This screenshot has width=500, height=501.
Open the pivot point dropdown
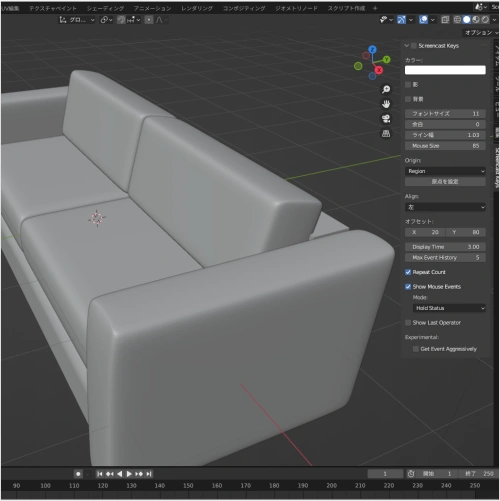(x=106, y=20)
